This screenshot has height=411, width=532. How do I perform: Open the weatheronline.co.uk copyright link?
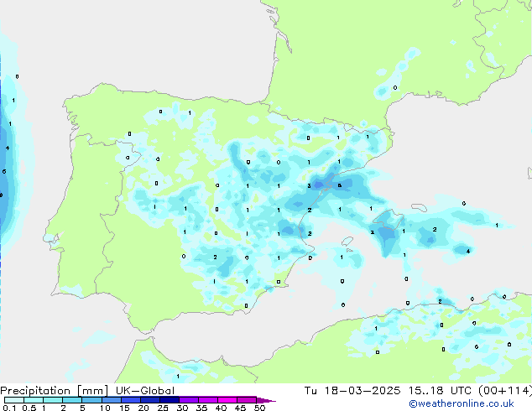[462, 403]
